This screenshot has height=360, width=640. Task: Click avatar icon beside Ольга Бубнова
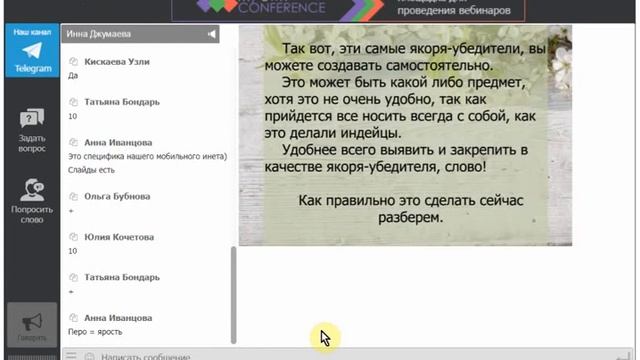(73, 196)
